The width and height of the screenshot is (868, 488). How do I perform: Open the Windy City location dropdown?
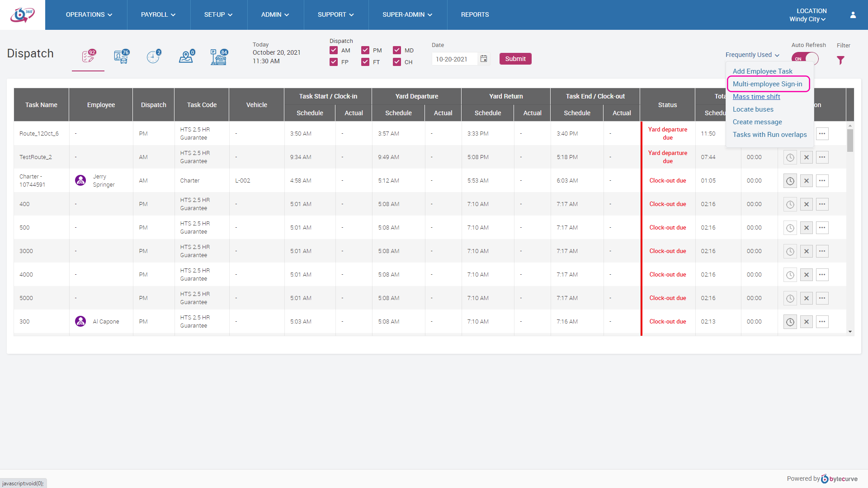point(807,19)
